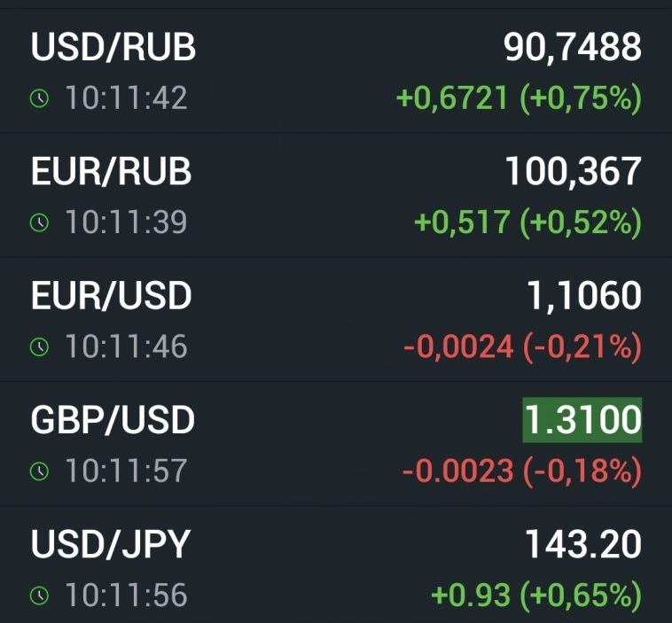
Task: Select the EUR/RUB rate 100,367
Action: 573,171
